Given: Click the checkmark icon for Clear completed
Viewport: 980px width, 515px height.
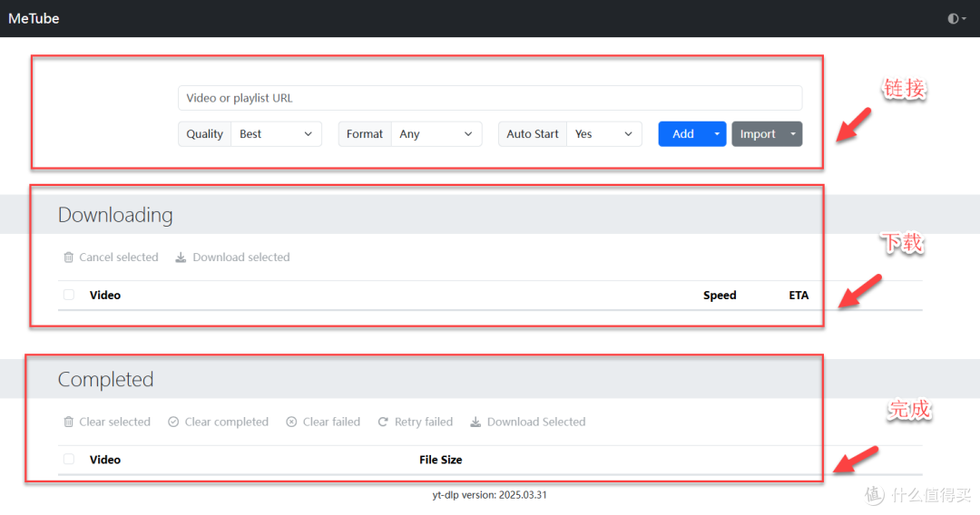Looking at the screenshot, I should point(173,422).
